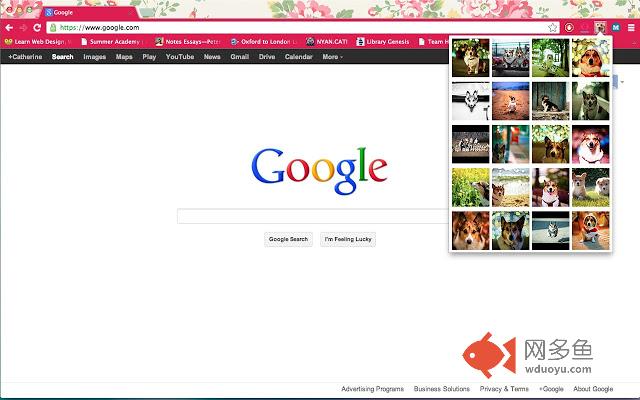Select the small corgi on gray road photo
640x400 pixels.
[551, 231]
